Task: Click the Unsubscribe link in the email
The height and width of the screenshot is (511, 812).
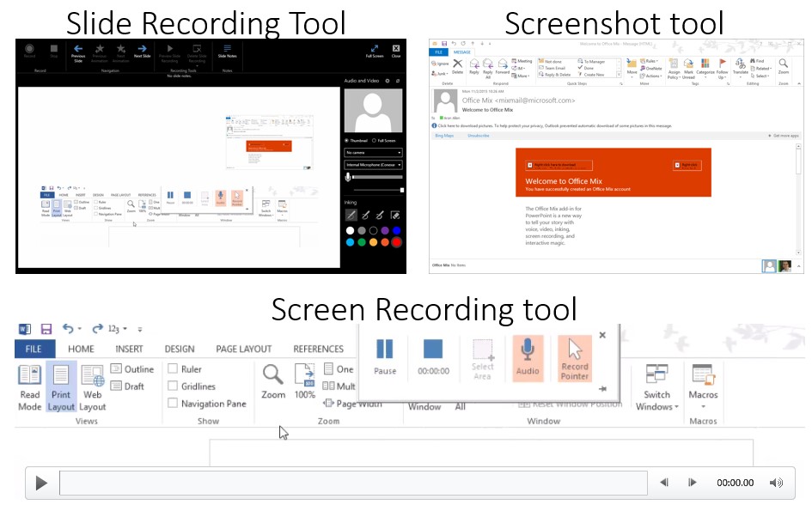Action: [x=478, y=136]
